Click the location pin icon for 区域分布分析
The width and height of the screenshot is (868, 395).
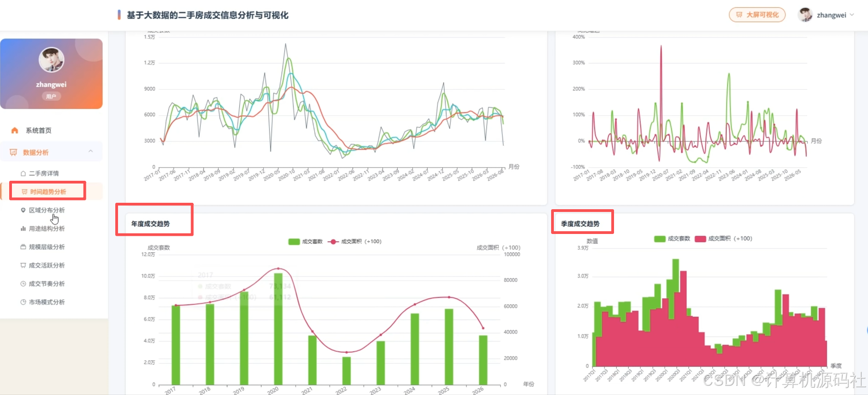(23, 210)
